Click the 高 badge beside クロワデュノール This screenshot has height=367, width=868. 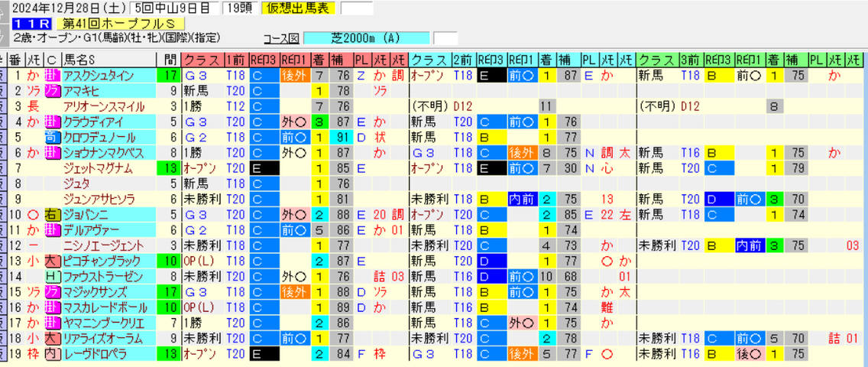pos(53,138)
